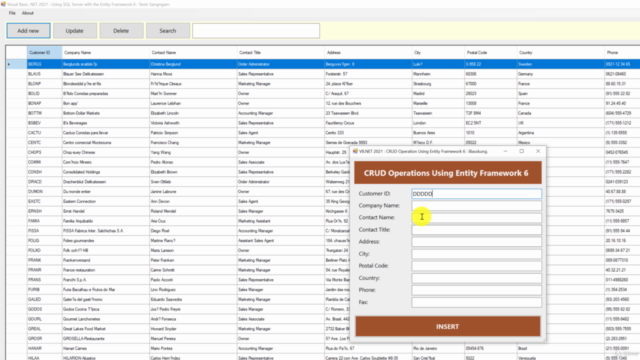Select the Laurence Lebihan contact cell
The image size is (640, 360).
pyautogui.click(x=193, y=103)
